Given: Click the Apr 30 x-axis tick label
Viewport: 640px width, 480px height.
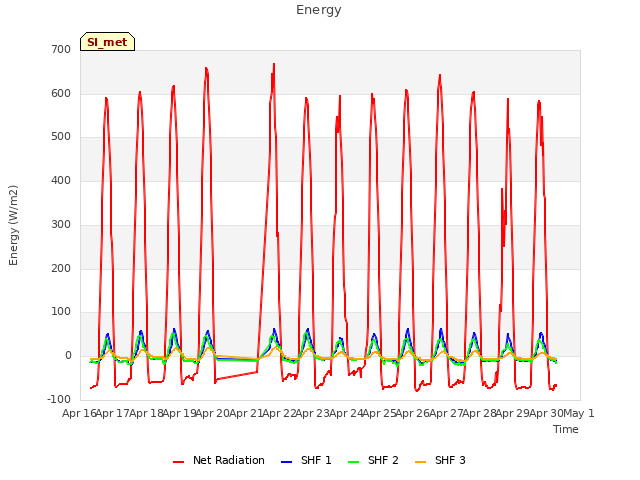Looking at the screenshot, I should click(x=546, y=413).
